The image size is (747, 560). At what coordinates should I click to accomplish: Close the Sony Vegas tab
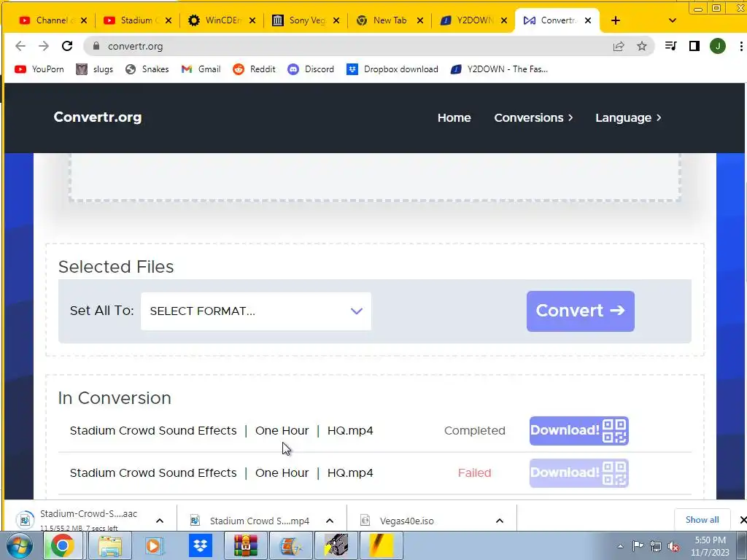click(x=336, y=20)
